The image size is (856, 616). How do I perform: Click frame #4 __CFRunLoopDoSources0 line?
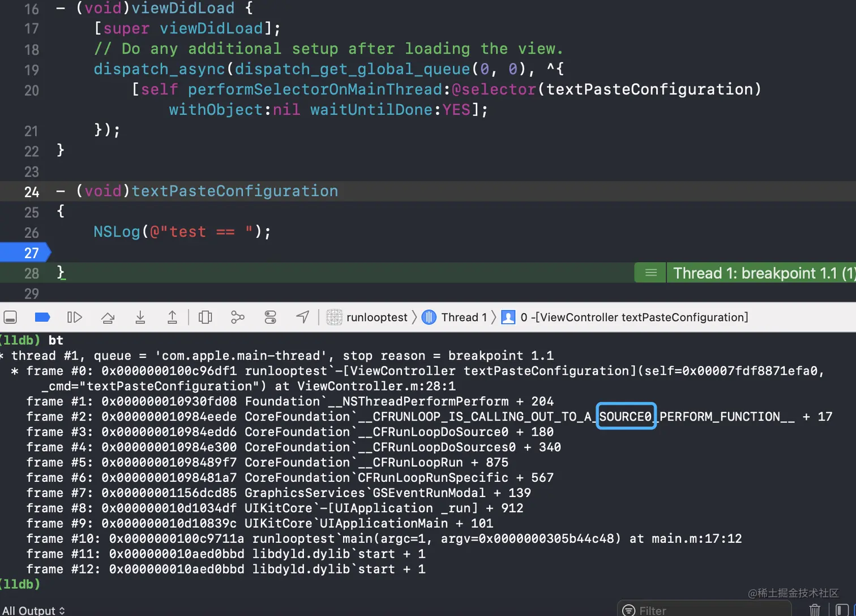tap(293, 447)
